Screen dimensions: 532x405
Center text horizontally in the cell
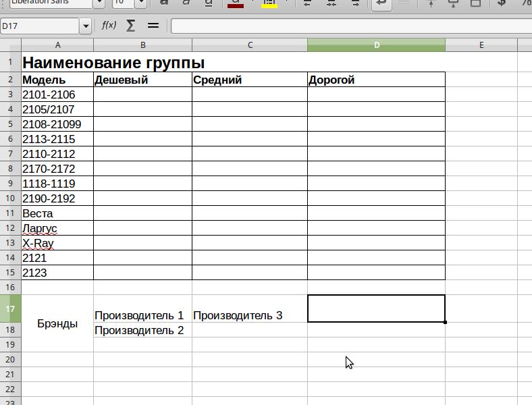[331, 3]
